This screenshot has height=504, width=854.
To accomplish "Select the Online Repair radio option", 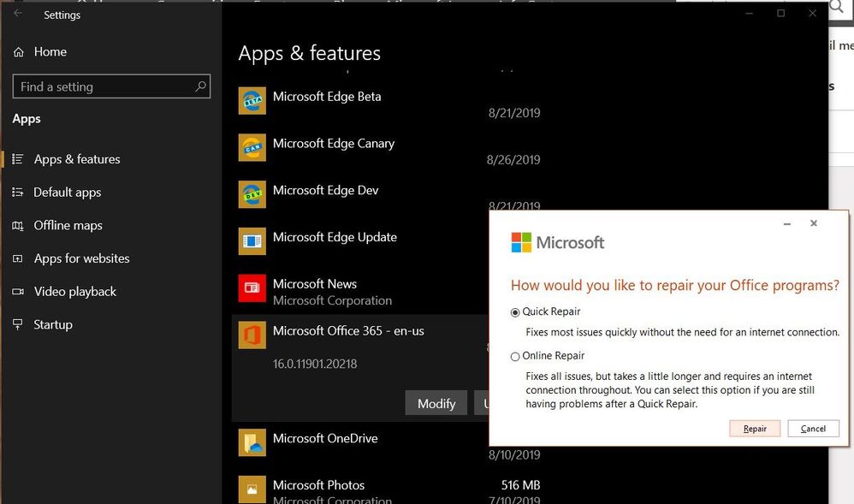I will pos(514,357).
